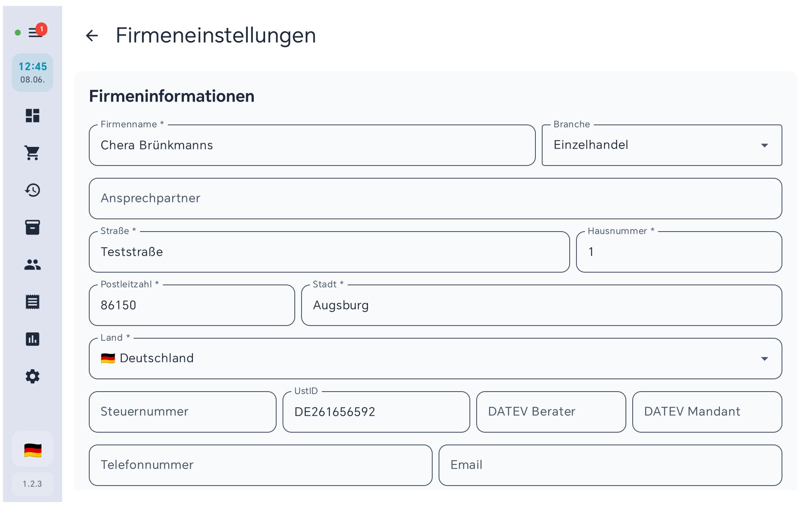Image resolution: width=812 pixels, height=508 pixels.
Task: Click the Straße input field
Action: pyautogui.click(x=329, y=252)
